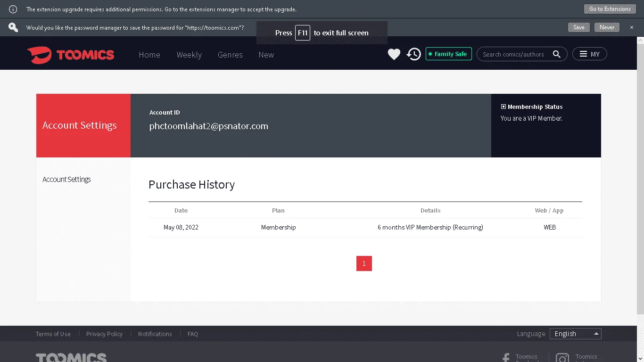
Task: Open recently viewed history clock icon
Action: 413,54
